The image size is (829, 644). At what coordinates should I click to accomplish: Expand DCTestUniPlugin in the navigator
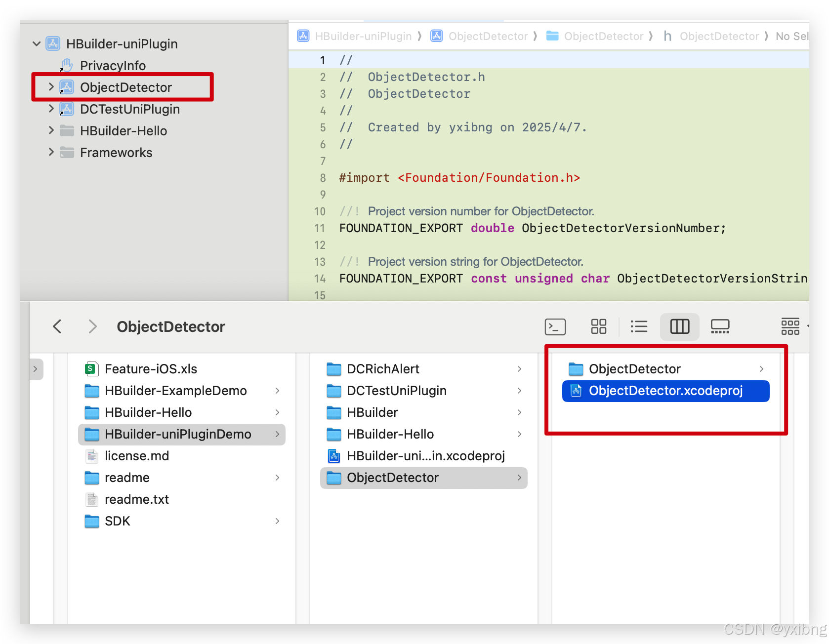point(51,109)
